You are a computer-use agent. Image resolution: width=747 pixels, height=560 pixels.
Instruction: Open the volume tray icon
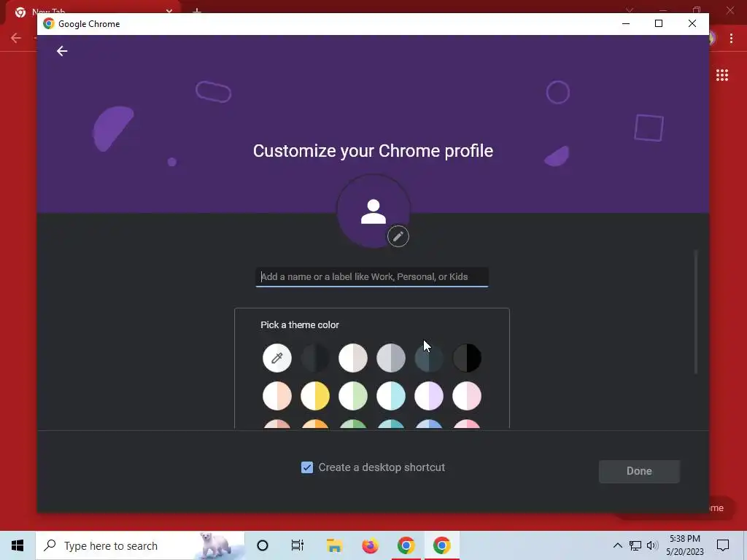(x=652, y=545)
